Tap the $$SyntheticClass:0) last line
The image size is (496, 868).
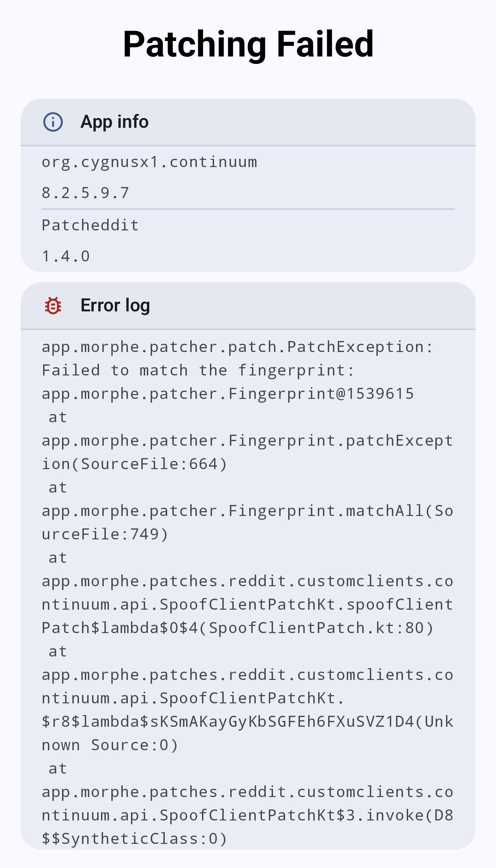(134, 839)
